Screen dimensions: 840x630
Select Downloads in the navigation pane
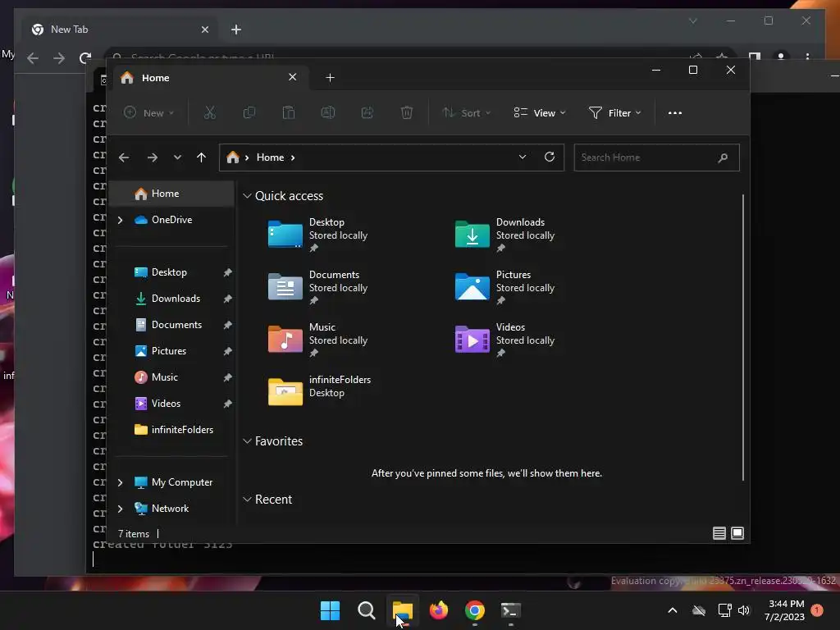[171, 299]
